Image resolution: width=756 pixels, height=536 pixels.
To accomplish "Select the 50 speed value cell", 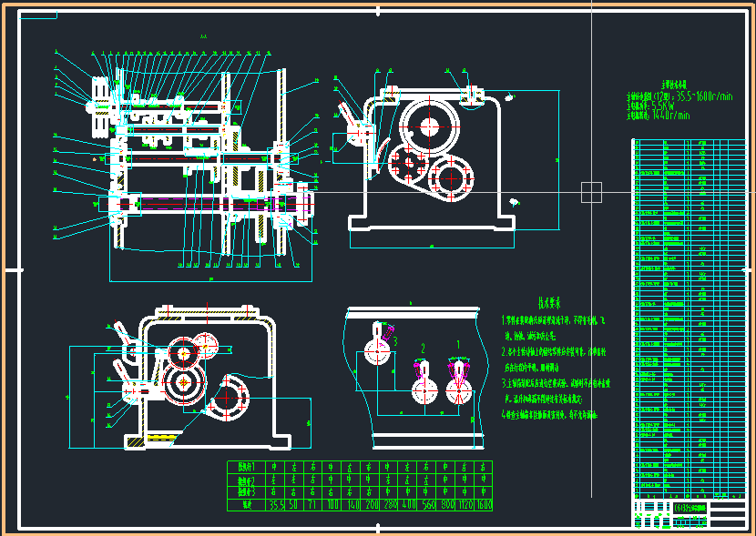I will pos(294,505).
